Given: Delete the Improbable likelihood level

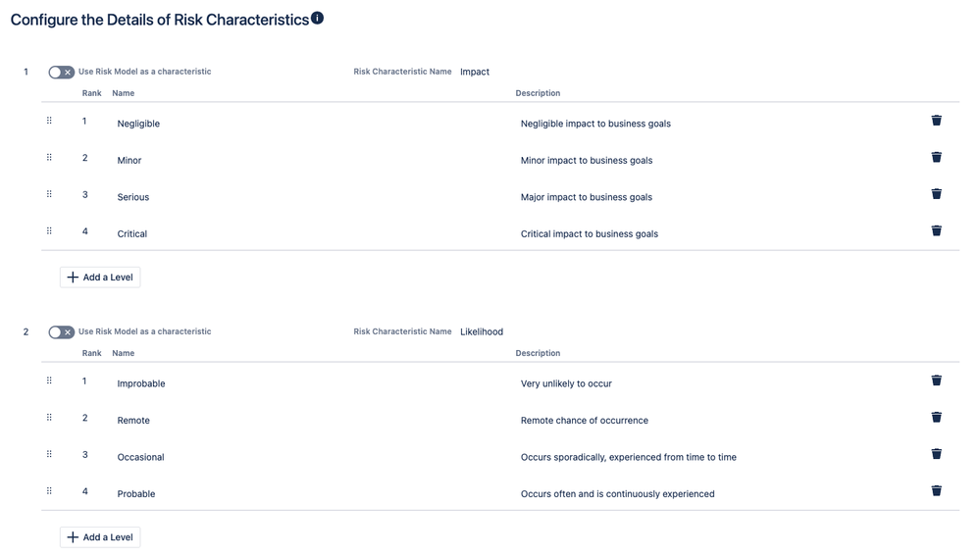Looking at the screenshot, I should 936,380.
